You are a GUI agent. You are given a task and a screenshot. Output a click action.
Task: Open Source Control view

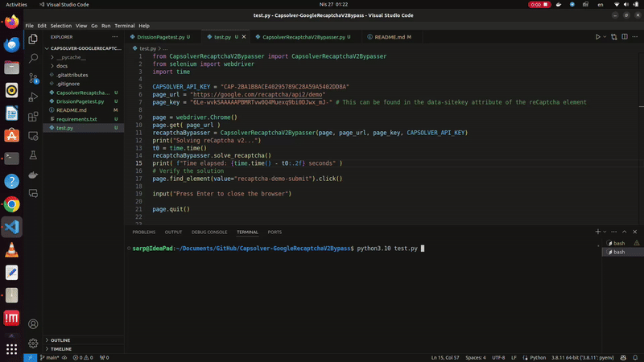coord(33,78)
